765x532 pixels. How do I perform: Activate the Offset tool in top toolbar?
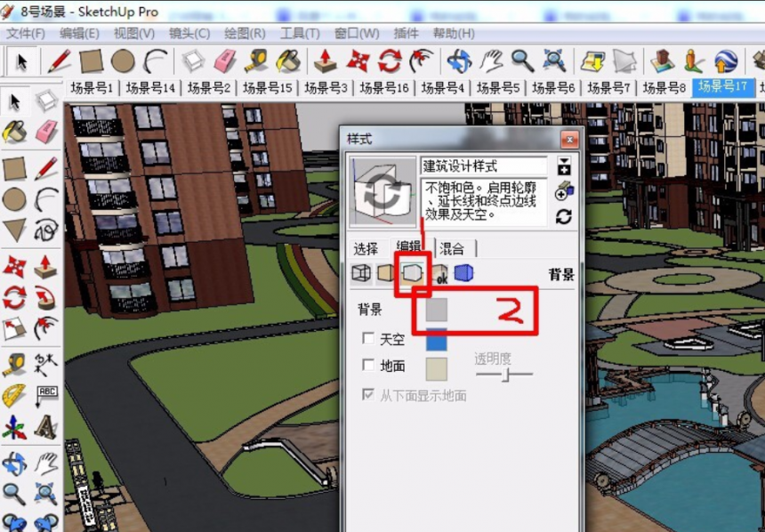[422, 61]
